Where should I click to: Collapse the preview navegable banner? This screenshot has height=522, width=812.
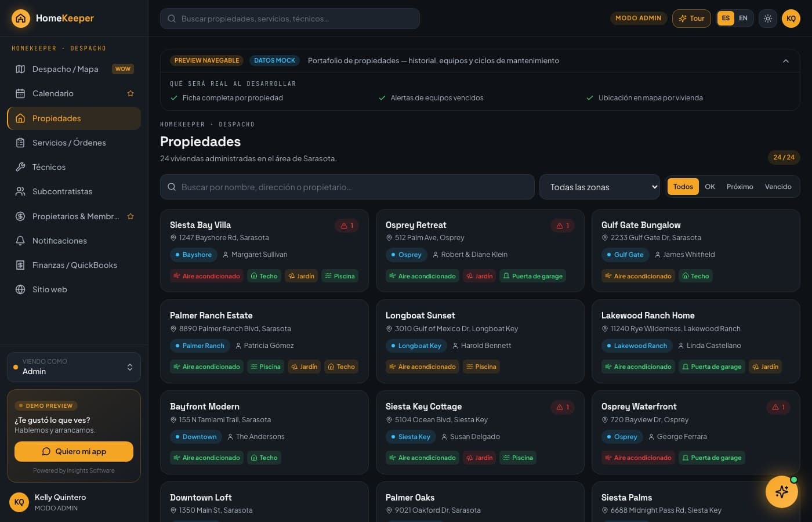click(x=786, y=61)
